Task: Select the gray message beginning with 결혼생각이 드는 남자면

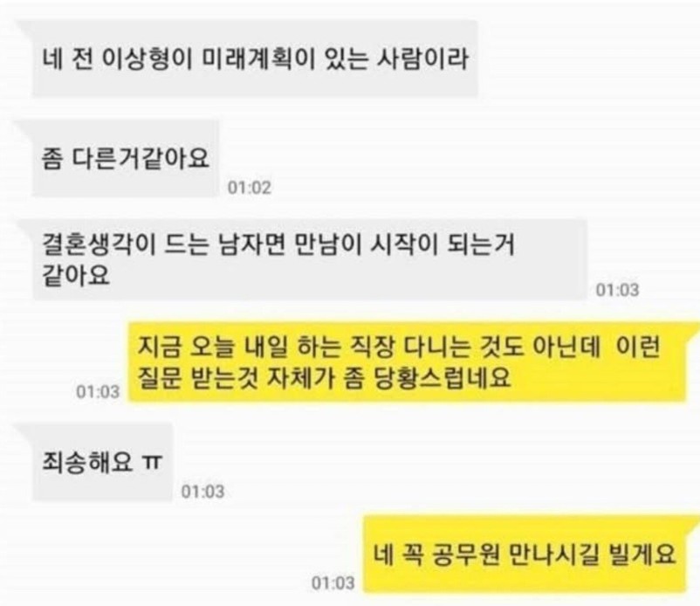Action: click(x=309, y=259)
